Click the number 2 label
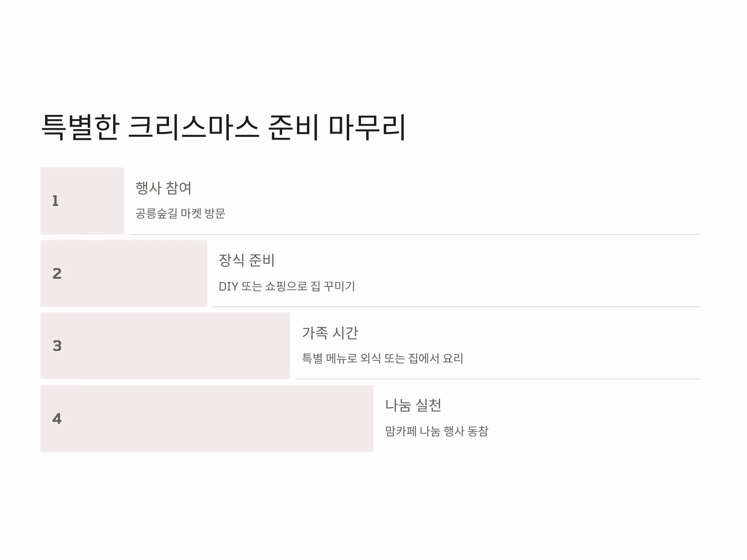747x560 pixels. (57, 273)
